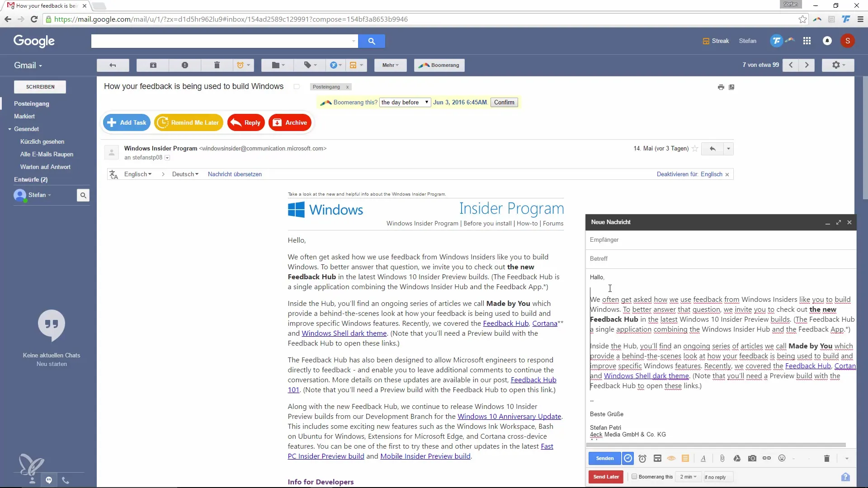868x488 pixels.
Task: Show recipient details arrow next to stefanstp08
Action: [167, 158]
